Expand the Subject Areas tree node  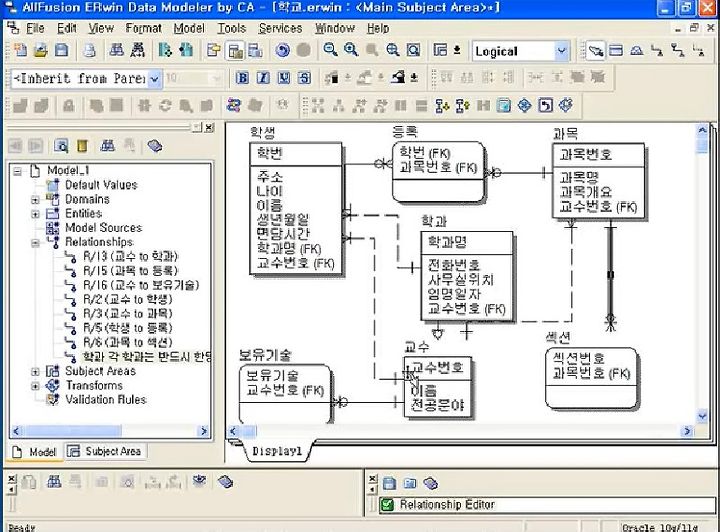(35, 372)
